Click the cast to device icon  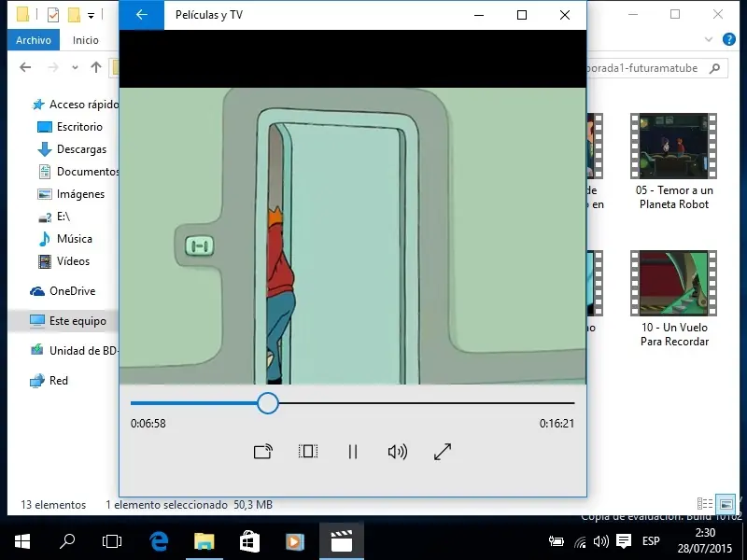click(263, 452)
